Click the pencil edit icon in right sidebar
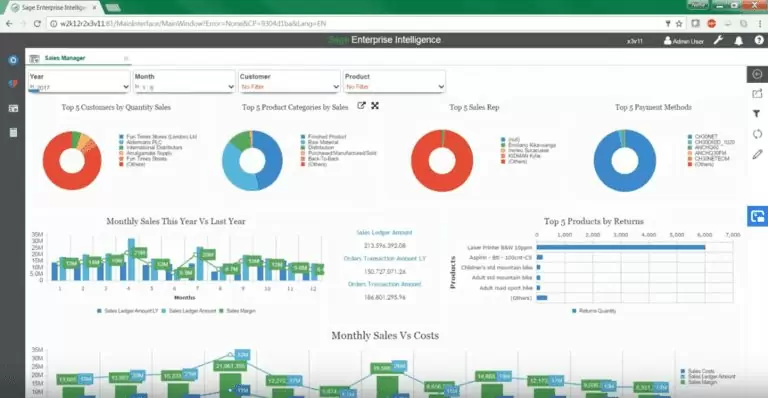Image resolution: width=768 pixels, height=398 pixels. [757, 155]
